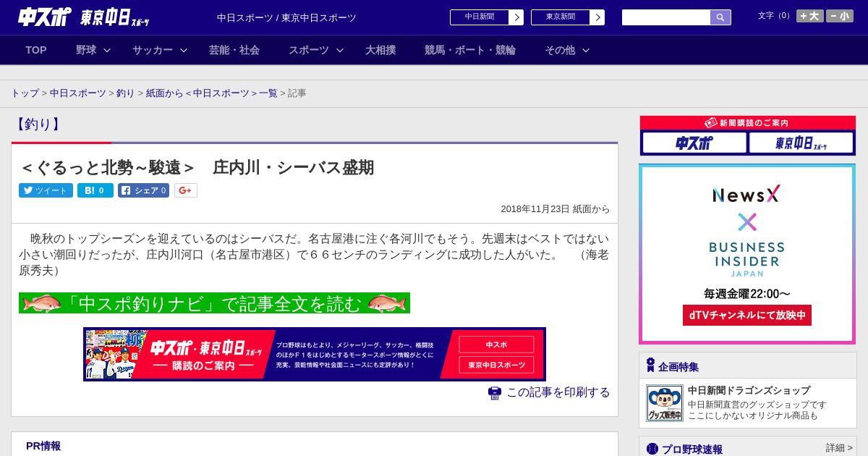This screenshot has width=868, height=456.
Task: Share article on Google+ button
Action: (186, 190)
